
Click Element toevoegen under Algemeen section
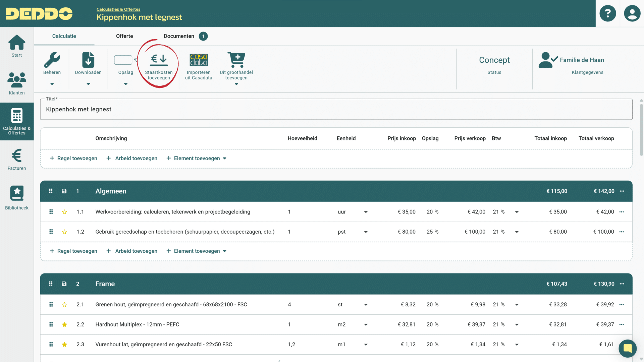197,251
